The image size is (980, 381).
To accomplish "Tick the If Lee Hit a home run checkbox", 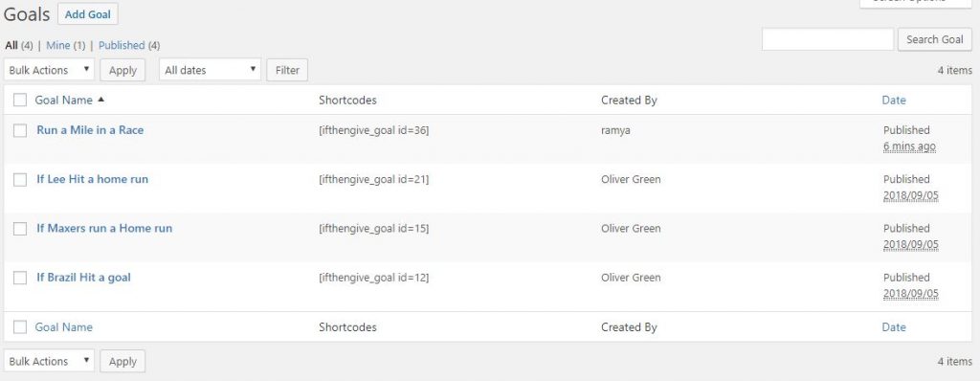I will click(20, 180).
